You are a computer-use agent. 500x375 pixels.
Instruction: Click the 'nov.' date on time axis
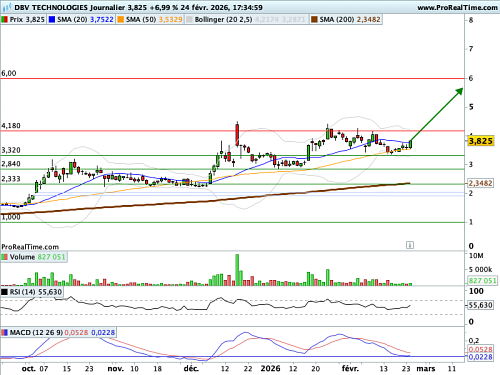(116, 369)
